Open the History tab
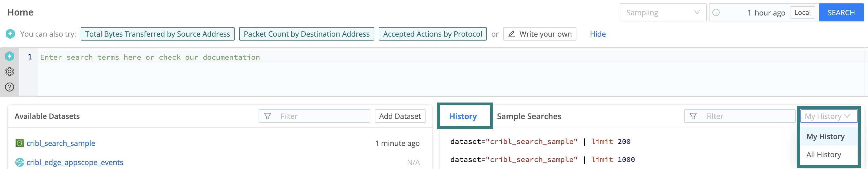This screenshot has height=169, width=868. [x=463, y=116]
